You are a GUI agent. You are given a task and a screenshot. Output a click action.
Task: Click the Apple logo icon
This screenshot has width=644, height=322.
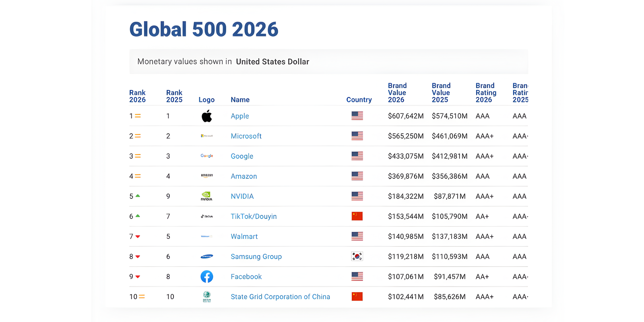[207, 116]
